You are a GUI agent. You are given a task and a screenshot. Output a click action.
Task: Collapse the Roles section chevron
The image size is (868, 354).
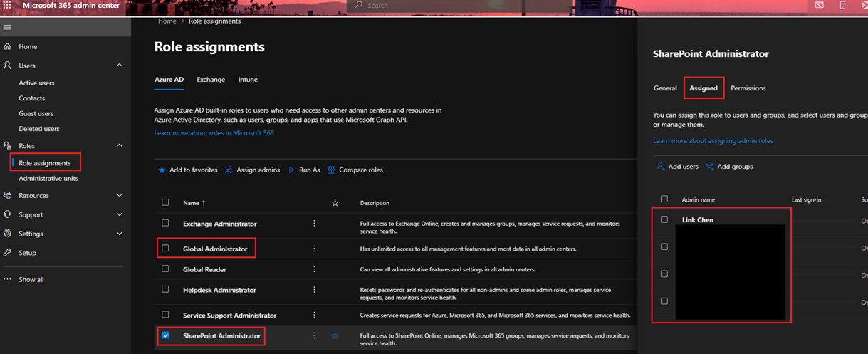tap(119, 145)
